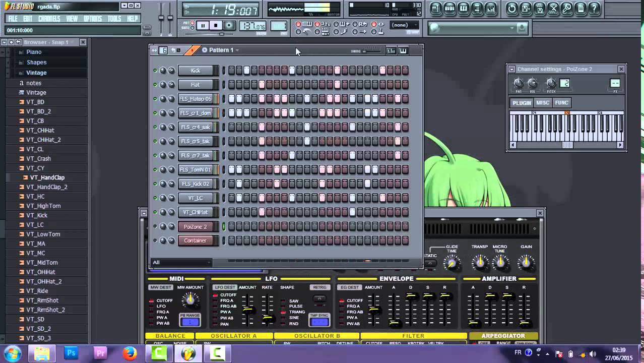
Task: Open the CHANNELS menu
Action: 49,19
